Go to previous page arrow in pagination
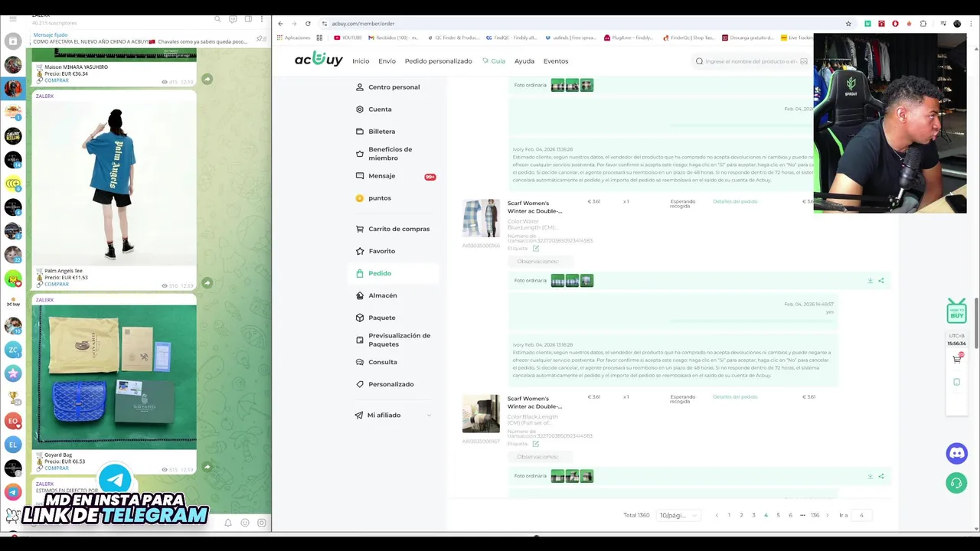This screenshot has width=980, height=551. coord(717,515)
